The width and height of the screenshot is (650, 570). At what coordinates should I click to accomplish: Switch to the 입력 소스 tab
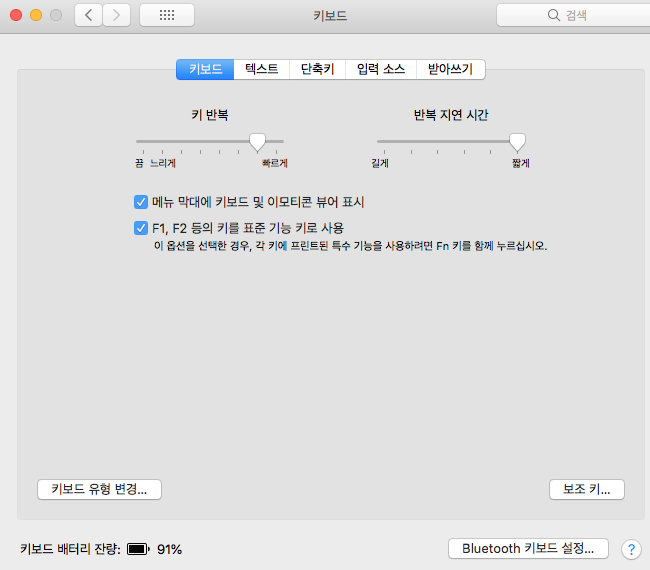(x=381, y=69)
